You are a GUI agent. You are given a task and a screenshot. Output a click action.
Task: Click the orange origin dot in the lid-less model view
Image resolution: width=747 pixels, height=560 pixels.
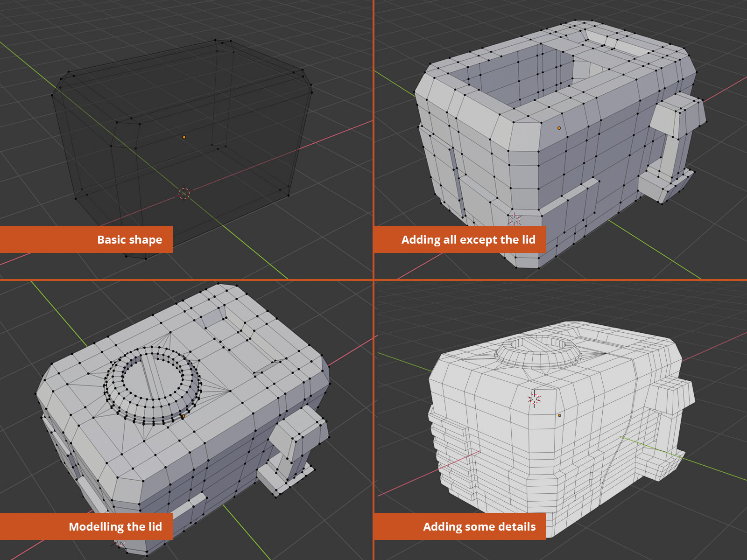[x=559, y=128]
